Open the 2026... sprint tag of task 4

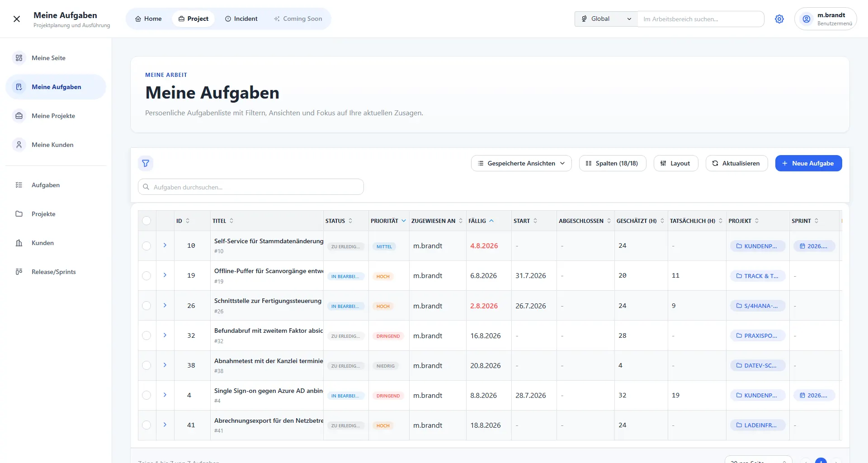[814, 395]
